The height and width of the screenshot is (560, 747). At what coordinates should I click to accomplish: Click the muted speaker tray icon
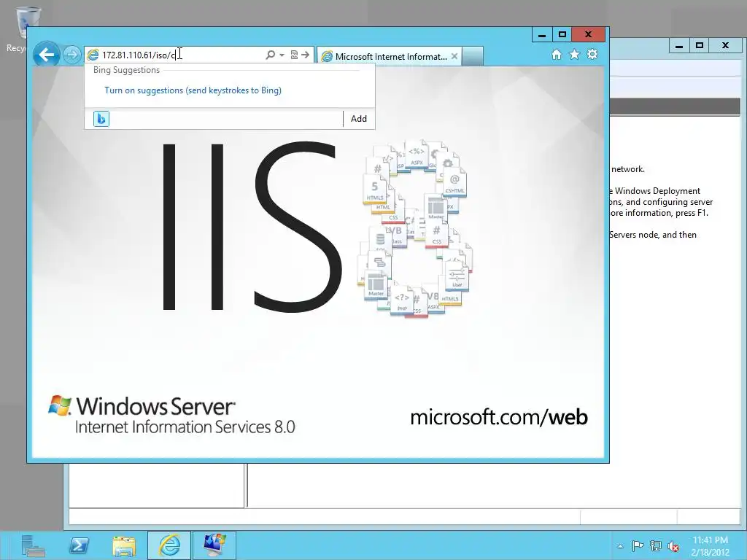pyautogui.click(x=673, y=546)
